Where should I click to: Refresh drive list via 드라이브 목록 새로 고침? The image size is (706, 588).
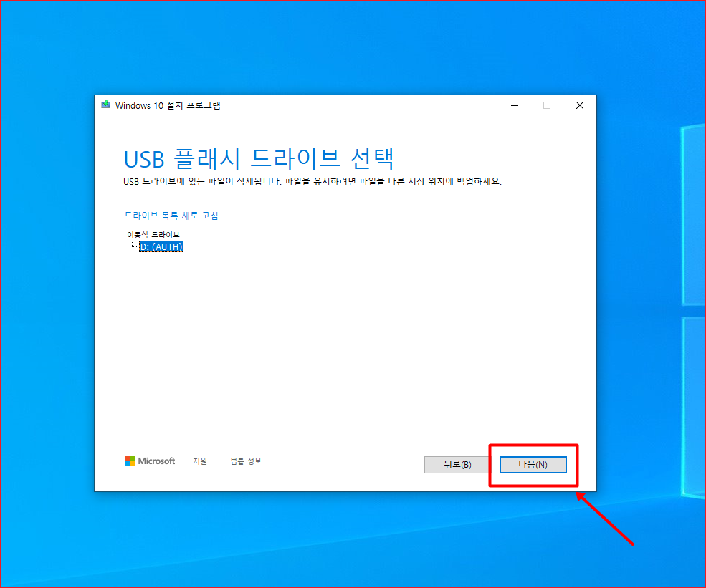[x=171, y=216]
